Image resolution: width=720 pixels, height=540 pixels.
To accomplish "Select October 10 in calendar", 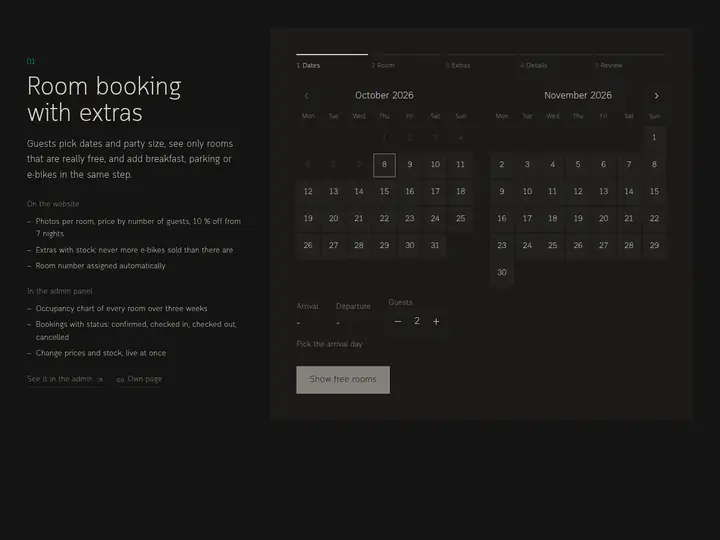I will pyautogui.click(x=435, y=165).
